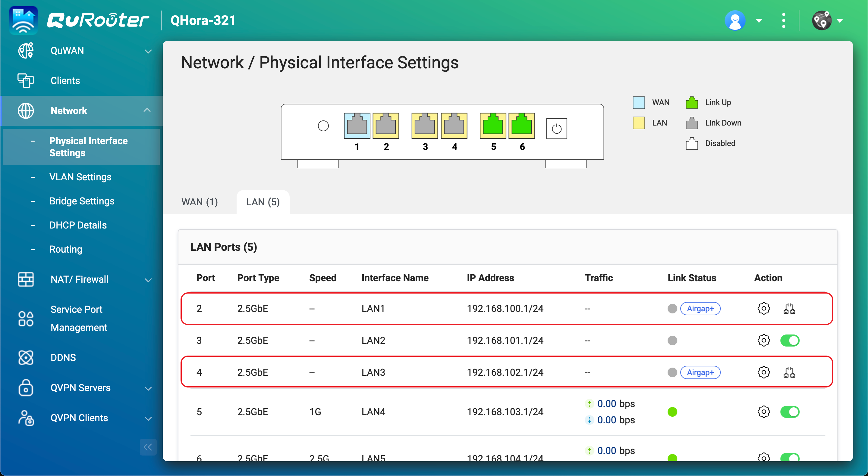Click the blue WAN legend color swatch
The width and height of the screenshot is (868, 476).
click(x=639, y=102)
